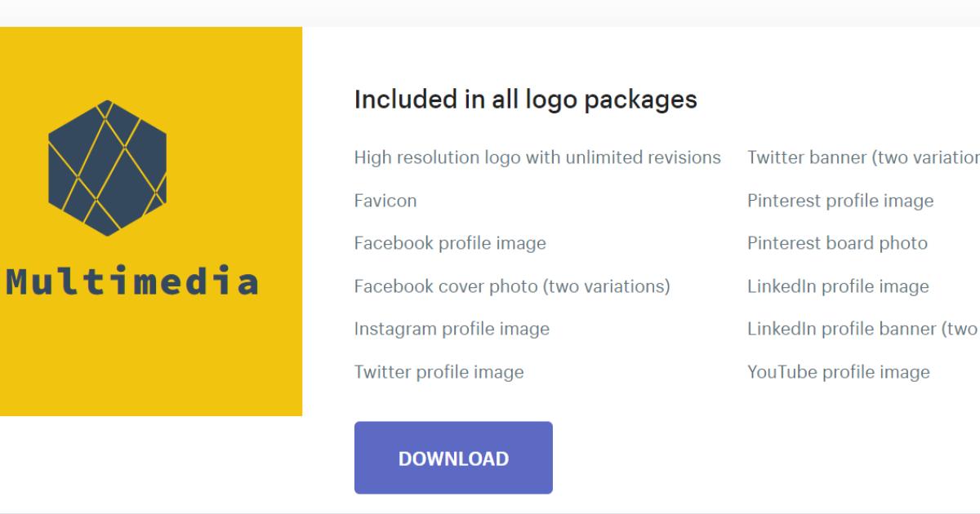Select the Facebook profile image entry

450,243
